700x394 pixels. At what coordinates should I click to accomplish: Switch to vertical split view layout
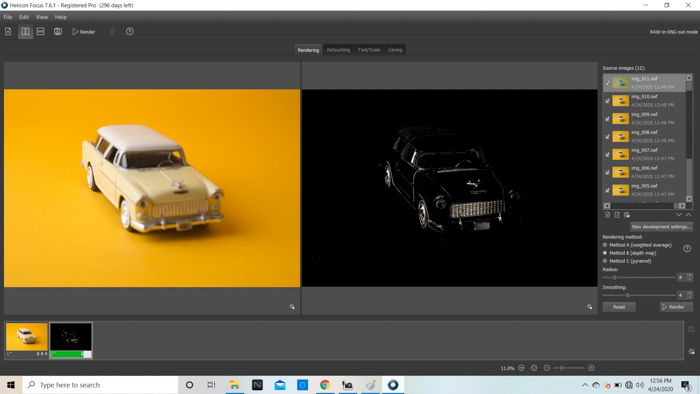[x=25, y=32]
